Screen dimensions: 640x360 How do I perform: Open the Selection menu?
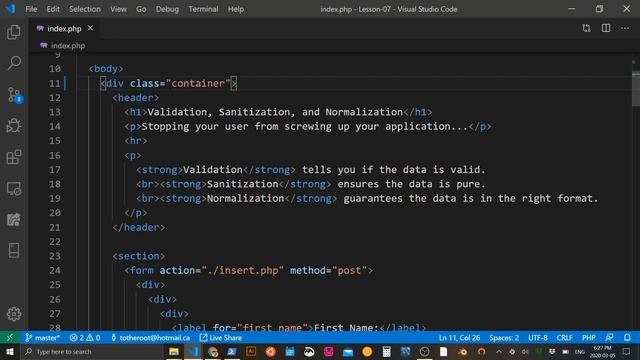84,9
